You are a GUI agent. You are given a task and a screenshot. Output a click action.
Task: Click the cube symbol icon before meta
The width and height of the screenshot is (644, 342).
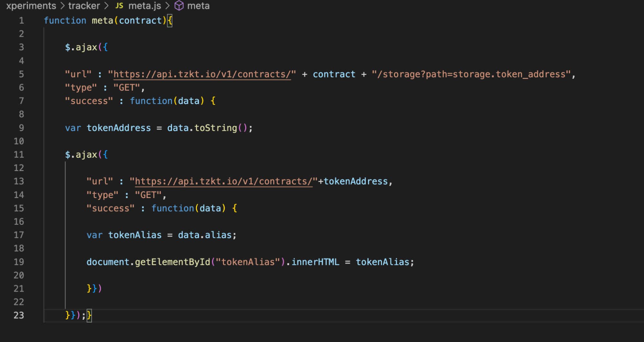[x=179, y=6]
